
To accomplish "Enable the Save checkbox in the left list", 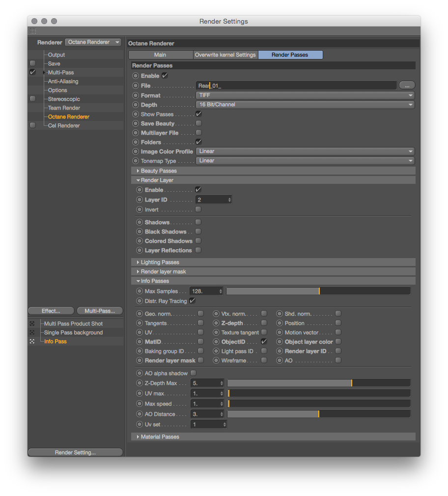I will point(32,63).
